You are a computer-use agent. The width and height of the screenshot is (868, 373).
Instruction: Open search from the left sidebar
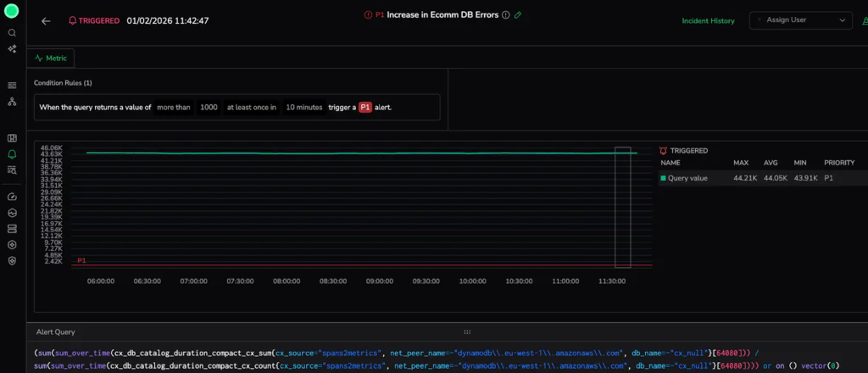[x=12, y=33]
